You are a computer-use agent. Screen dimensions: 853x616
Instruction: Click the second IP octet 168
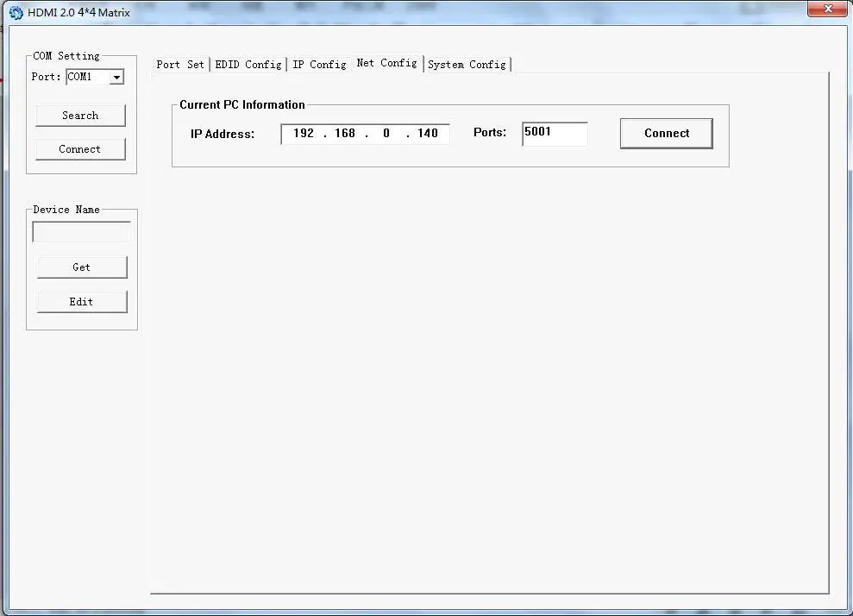[345, 134]
